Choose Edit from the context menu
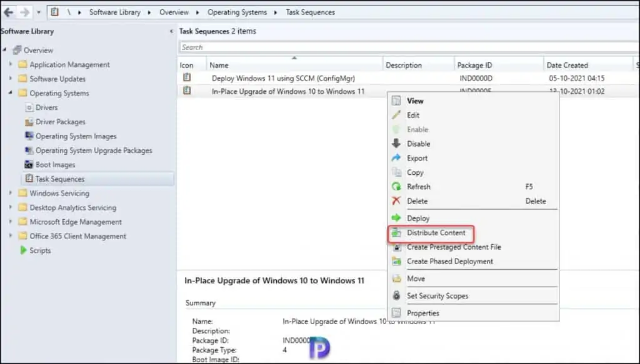 474,116
